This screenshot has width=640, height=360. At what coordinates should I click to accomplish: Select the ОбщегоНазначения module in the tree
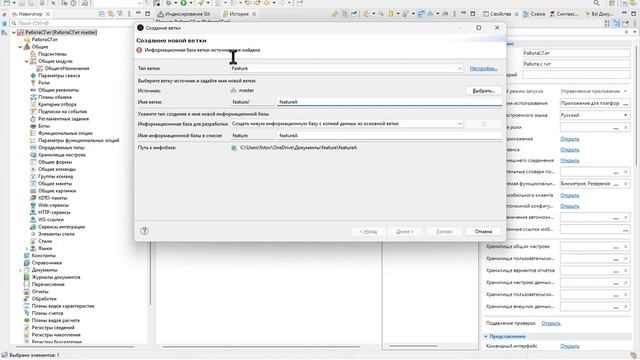pos(66,69)
